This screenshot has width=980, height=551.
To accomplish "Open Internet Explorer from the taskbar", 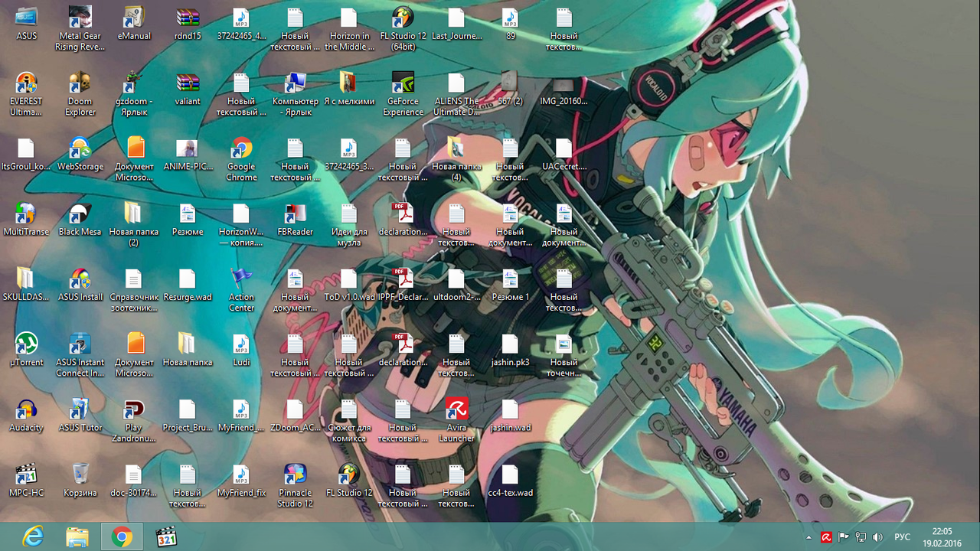I will click(x=33, y=537).
